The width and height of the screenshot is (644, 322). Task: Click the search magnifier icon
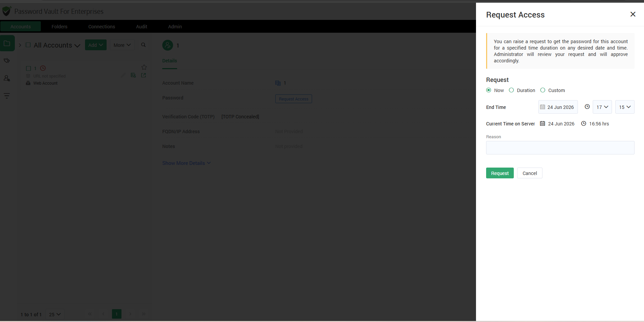coord(143,45)
